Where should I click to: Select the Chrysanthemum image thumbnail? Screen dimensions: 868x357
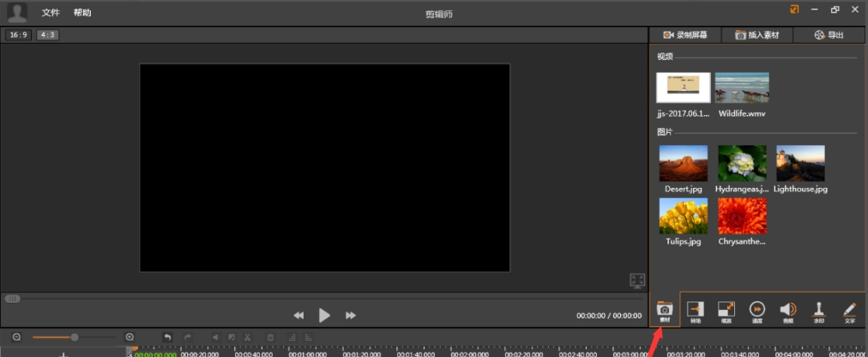[x=742, y=216]
